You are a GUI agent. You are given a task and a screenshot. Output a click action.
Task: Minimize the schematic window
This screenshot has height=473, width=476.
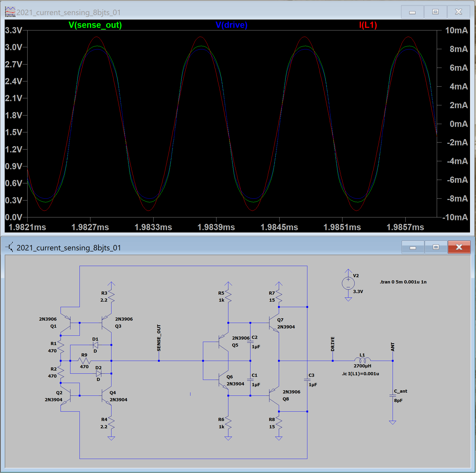(413, 247)
